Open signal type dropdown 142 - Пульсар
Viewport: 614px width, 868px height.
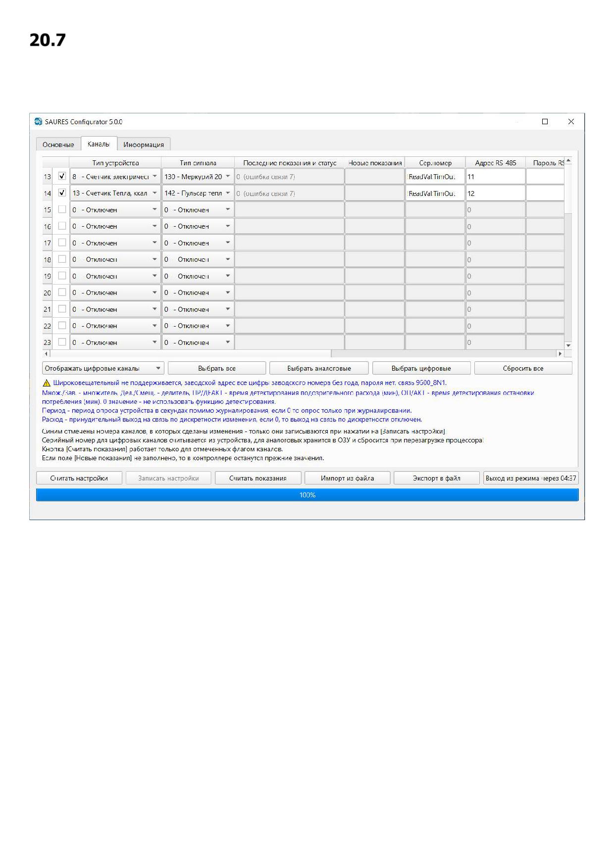tap(198, 193)
